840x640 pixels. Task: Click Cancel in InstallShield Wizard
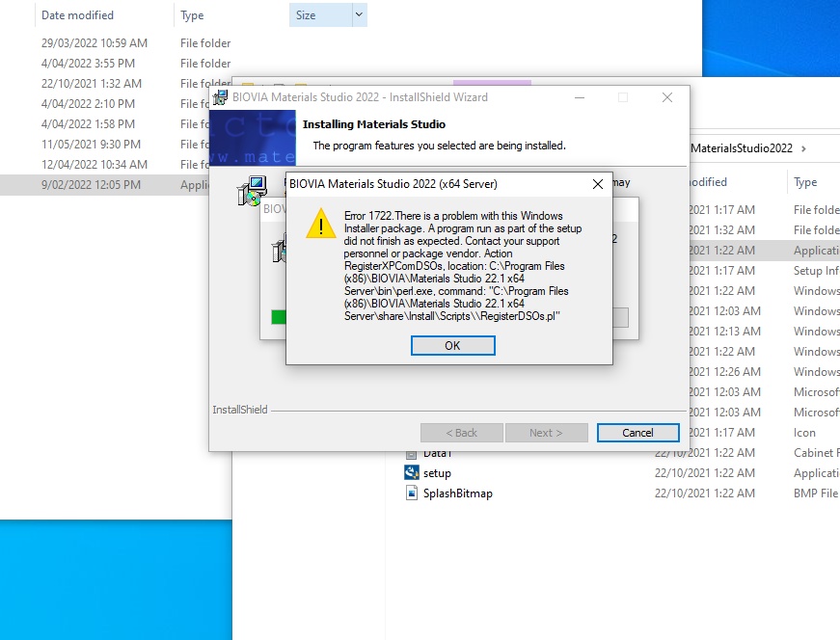pyautogui.click(x=637, y=433)
